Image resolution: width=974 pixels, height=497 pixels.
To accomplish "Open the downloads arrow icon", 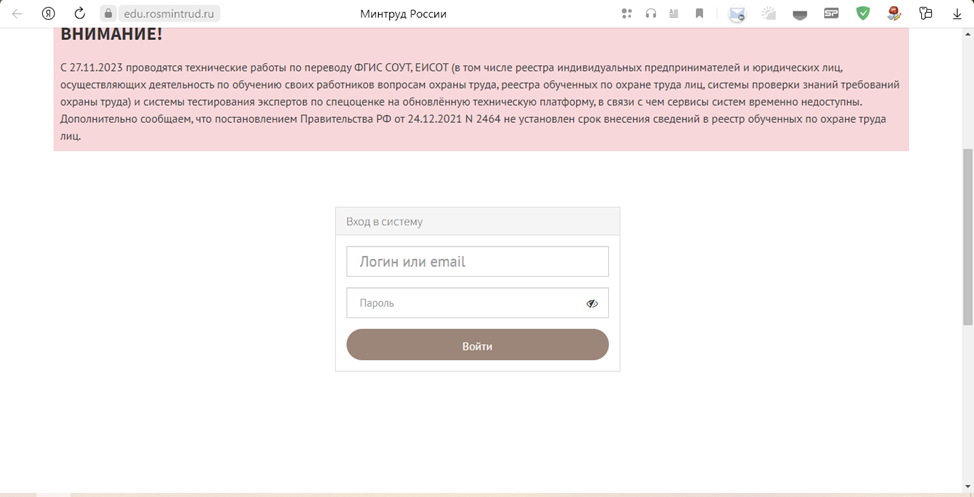I will pyautogui.click(x=957, y=14).
